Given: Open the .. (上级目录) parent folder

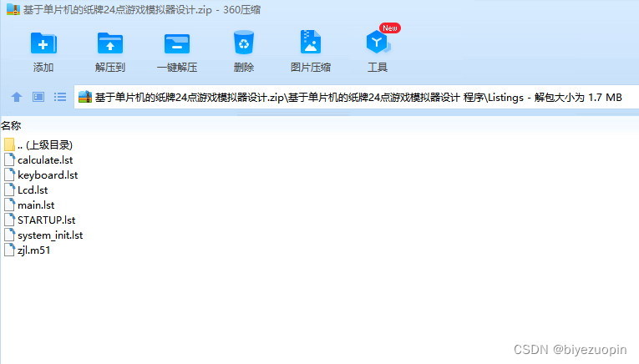Looking at the screenshot, I should coord(45,145).
